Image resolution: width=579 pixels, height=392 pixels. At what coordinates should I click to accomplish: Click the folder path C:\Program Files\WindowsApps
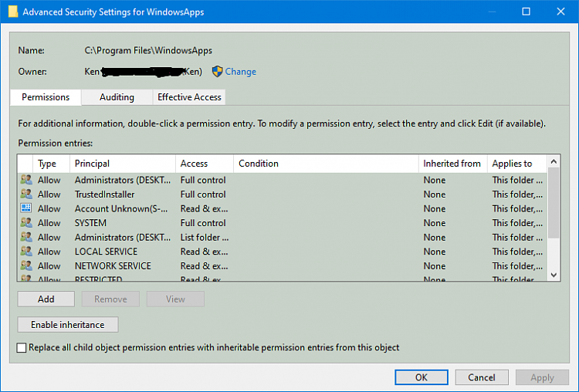(148, 51)
